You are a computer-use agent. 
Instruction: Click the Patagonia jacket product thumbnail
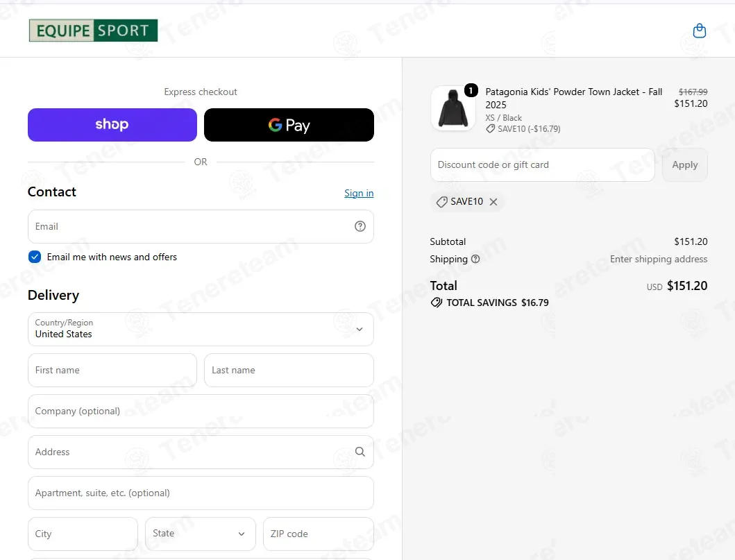point(453,108)
